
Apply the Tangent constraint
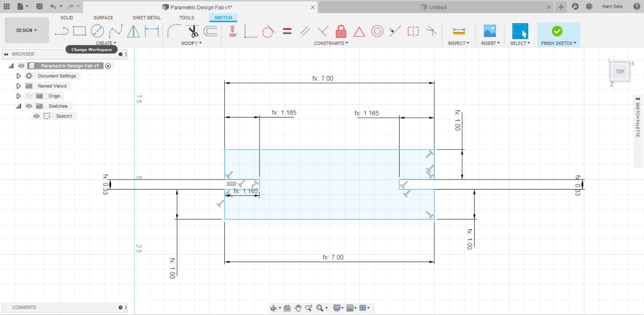point(268,31)
